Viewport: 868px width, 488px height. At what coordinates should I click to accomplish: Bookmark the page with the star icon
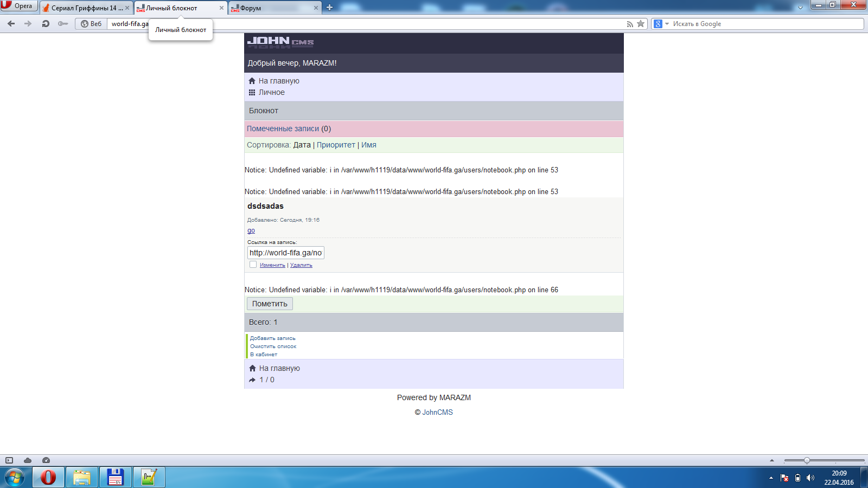point(641,24)
